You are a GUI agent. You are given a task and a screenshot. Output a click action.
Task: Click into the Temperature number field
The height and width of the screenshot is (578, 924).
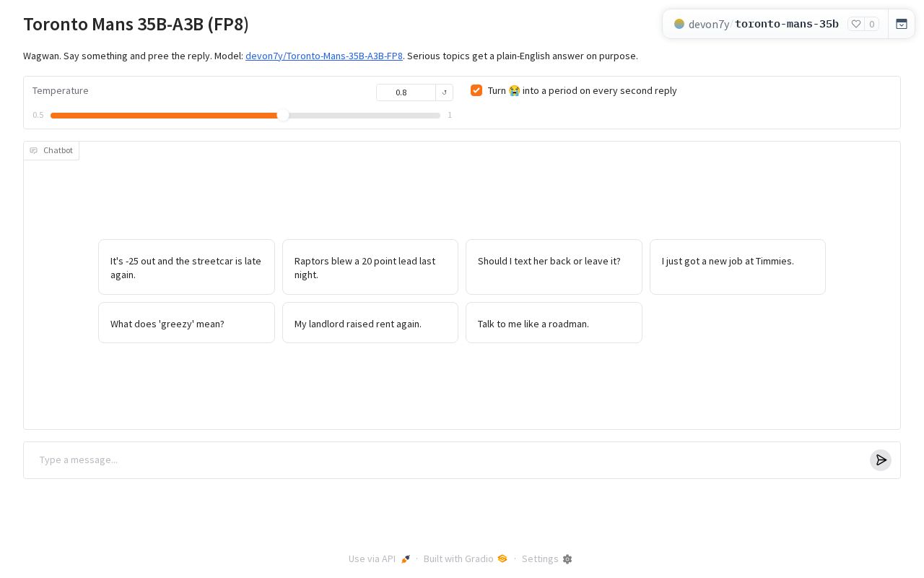pos(406,92)
